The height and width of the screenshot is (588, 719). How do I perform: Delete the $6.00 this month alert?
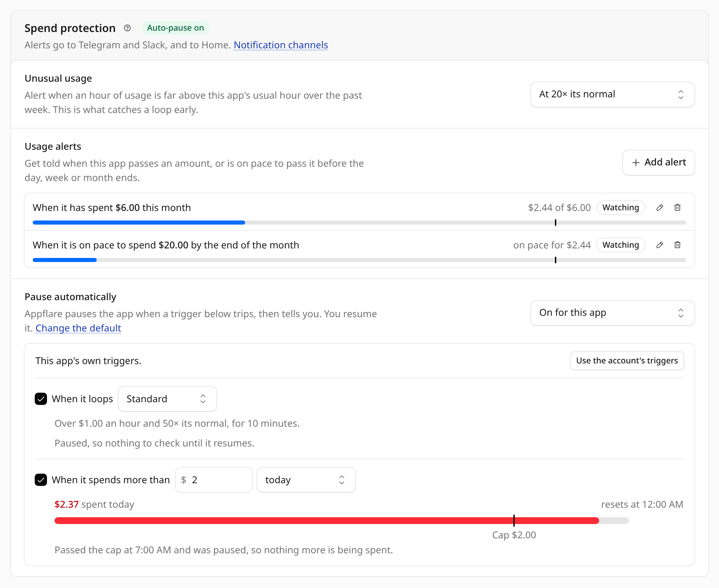677,208
